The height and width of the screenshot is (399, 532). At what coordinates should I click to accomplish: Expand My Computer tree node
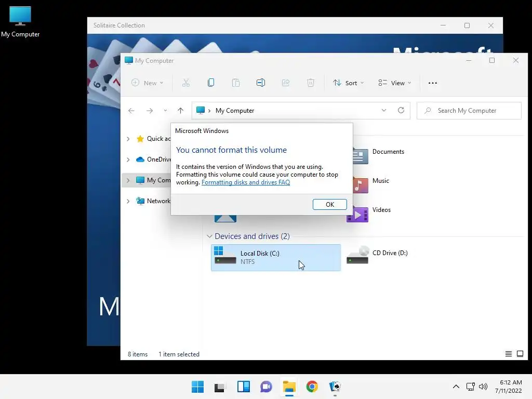128,180
